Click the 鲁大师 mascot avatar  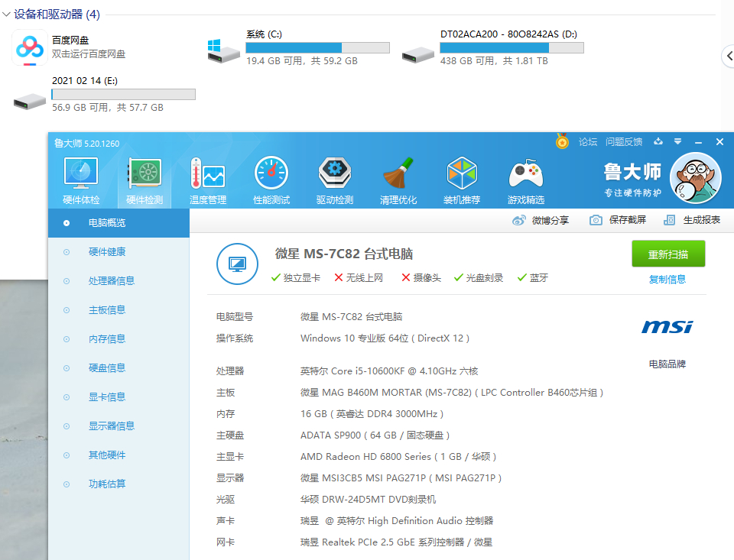pyautogui.click(x=695, y=178)
